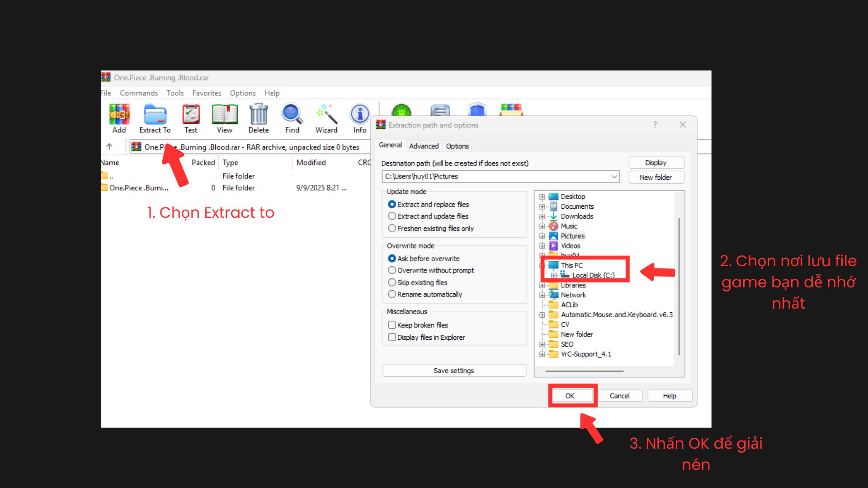The width and height of the screenshot is (868, 488).
Task: Expand the Downloads tree node
Action: click(x=542, y=216)
